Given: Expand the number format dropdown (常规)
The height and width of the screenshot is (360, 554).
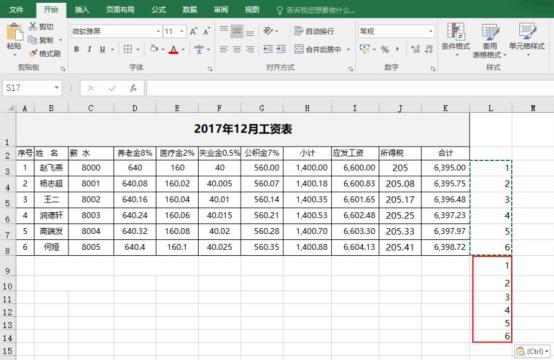Looking at the screenshot, I should pyautogui.click(x=430, y=31).
